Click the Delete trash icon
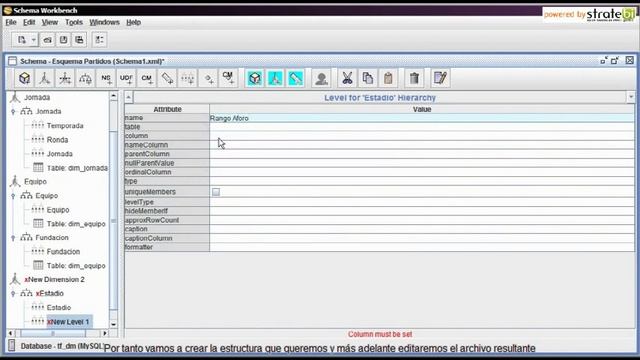This screenshot has height=360, width=640. (x=414, y=78)
